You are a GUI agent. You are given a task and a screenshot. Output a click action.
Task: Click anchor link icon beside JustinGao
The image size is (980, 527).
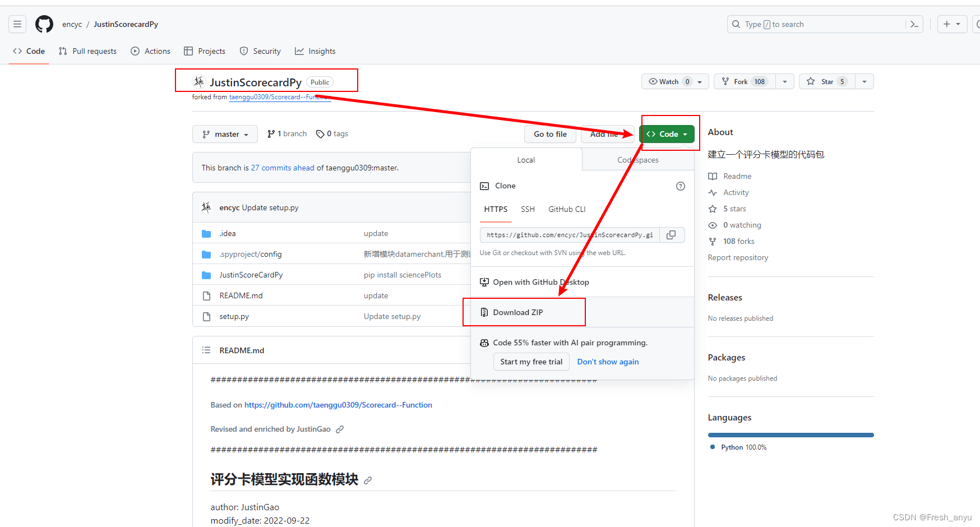[x=340, y=429]
